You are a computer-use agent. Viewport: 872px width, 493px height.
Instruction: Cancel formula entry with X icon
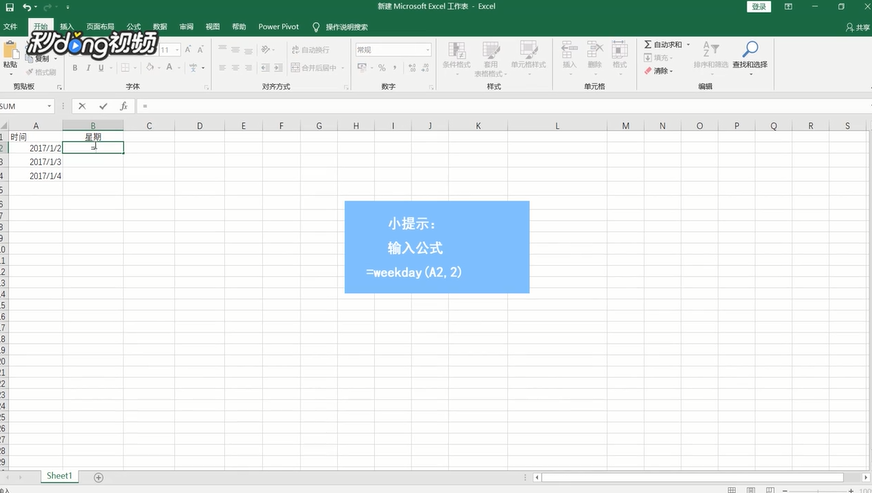click(x=82, y=106)
